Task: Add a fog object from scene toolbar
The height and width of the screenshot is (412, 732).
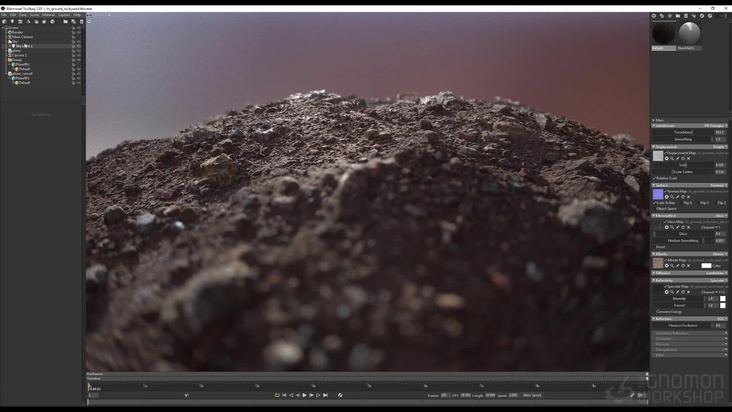Action: pos(36,21)
